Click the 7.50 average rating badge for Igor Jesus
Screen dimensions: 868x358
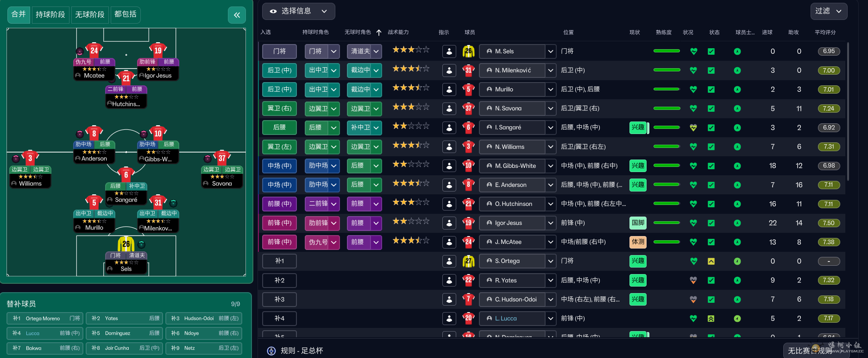pos(829,223)
